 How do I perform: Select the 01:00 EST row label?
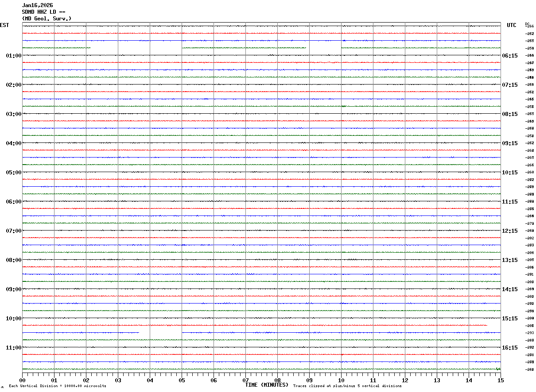coord(14,56)
